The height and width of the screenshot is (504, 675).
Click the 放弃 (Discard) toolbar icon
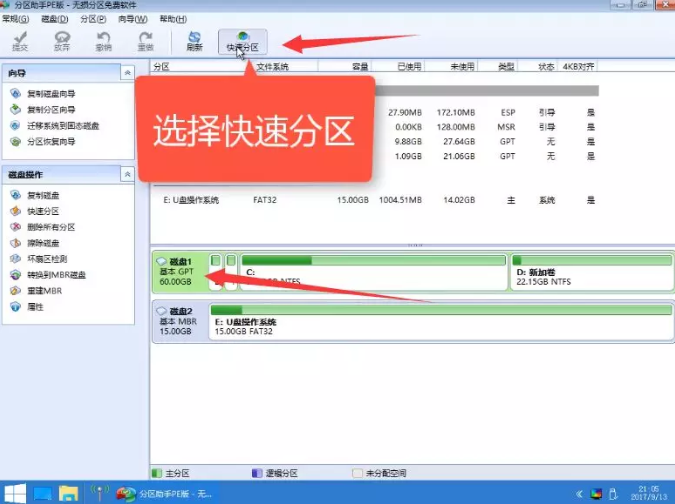(x=62, y=40)
